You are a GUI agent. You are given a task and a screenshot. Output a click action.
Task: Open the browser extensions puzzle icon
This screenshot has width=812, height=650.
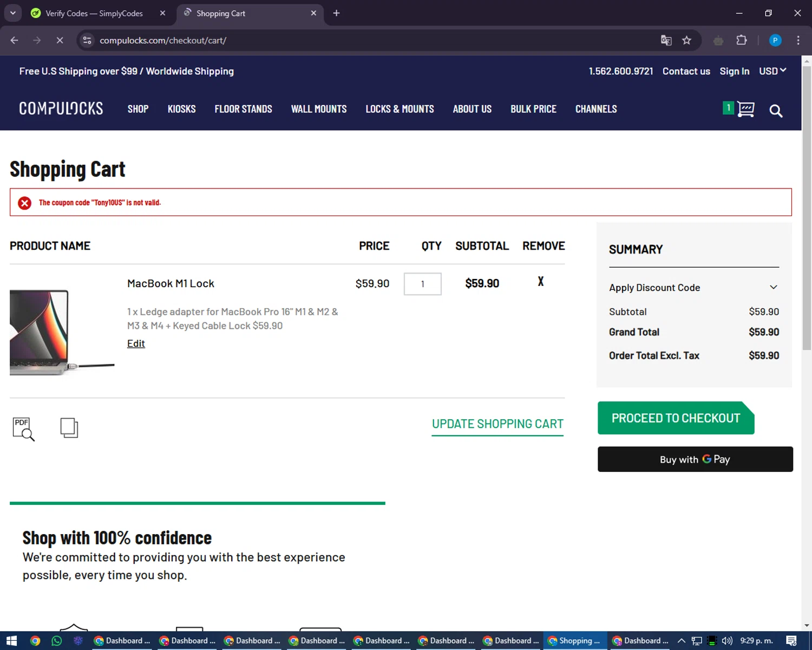point(742,40)
